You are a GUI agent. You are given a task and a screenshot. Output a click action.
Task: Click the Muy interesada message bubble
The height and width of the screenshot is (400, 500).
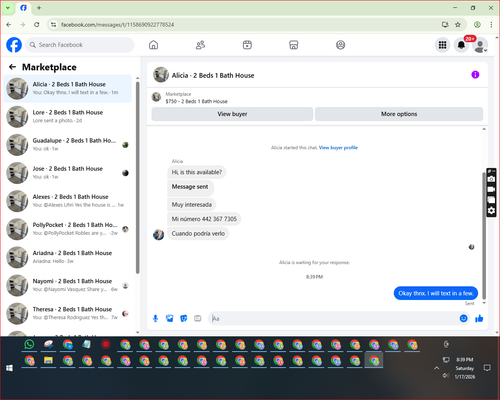192,205
